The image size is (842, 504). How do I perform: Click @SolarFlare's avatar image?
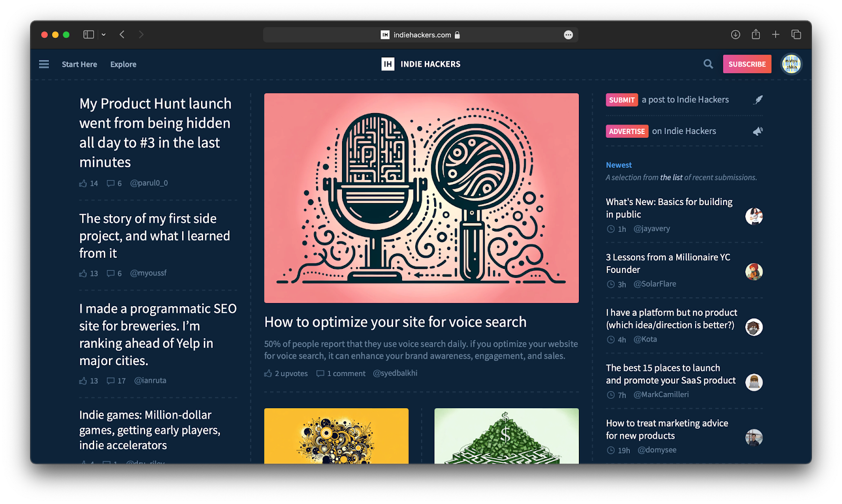[x=754, y=271]
